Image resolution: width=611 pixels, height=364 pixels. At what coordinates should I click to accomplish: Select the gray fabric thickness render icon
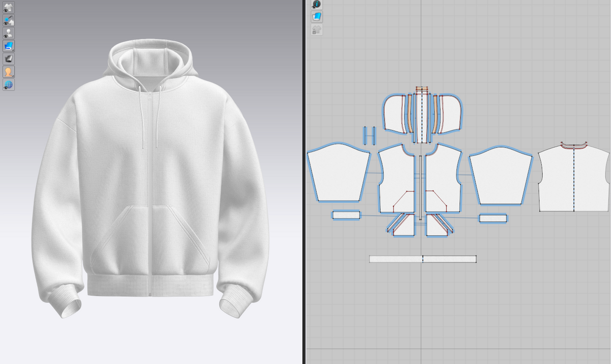tap(9, 59)
